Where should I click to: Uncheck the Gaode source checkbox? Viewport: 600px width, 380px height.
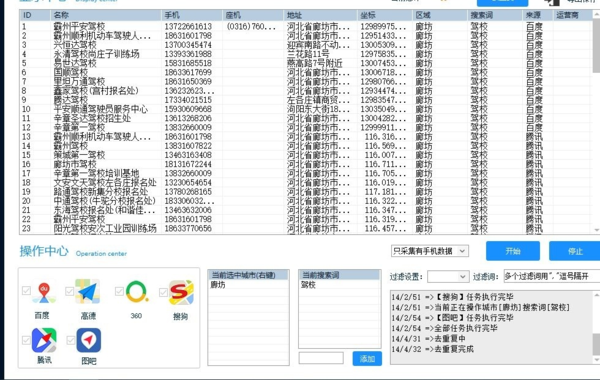click(69, 291)
